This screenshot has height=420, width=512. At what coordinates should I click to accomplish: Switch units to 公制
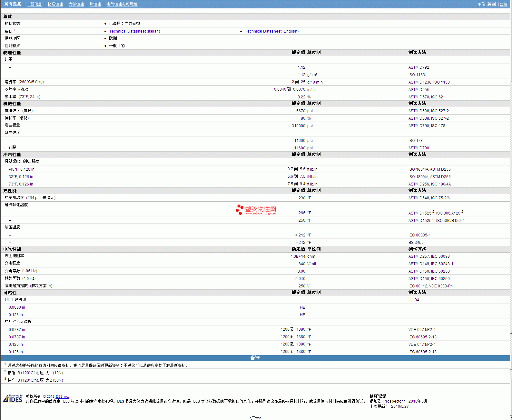coord(503,4)
